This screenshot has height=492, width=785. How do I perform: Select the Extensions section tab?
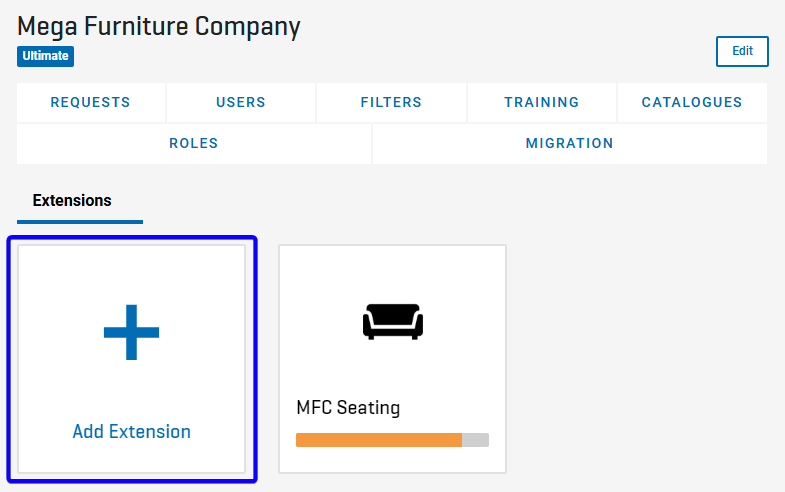pos(80,203)
